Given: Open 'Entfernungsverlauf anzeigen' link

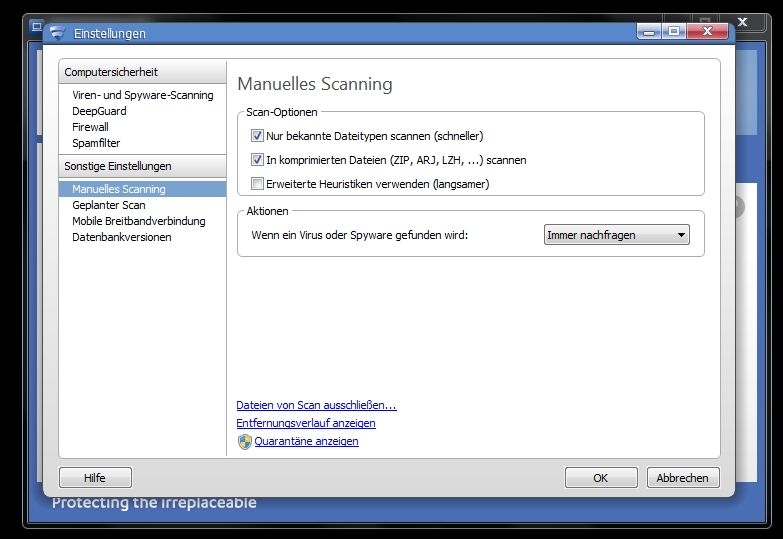Looking at the screenshot, I should [306, 423].
